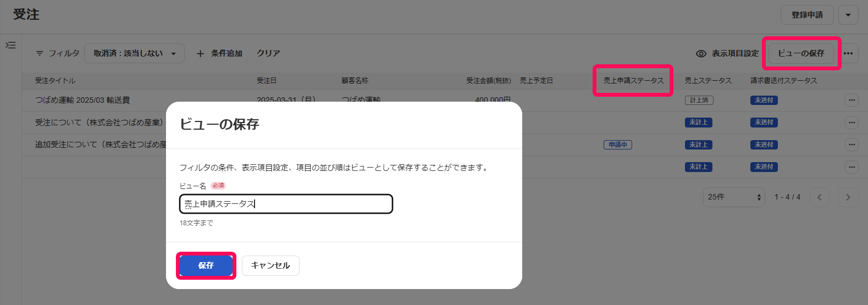Open row menu for つばめ運輸 2025/03 輸送費
Viewport: 868px width, 305px height.
click(x=852, y=100)
